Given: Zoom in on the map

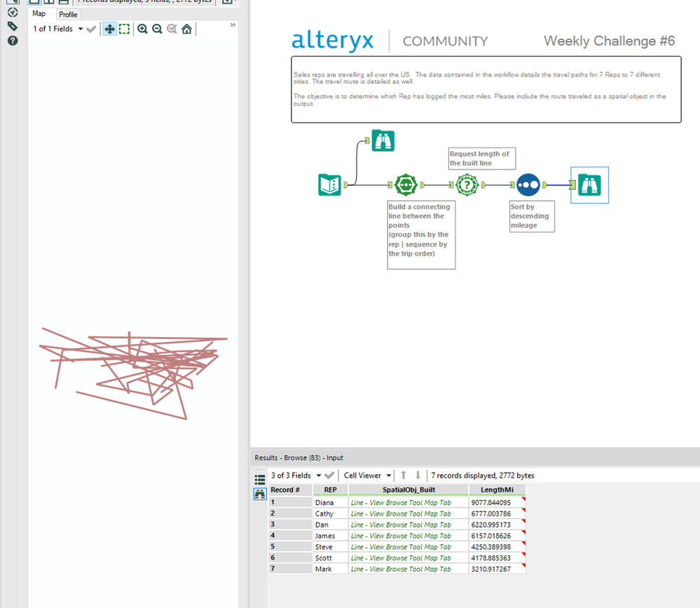Looking at the screenshot, I should click(142, 29).
